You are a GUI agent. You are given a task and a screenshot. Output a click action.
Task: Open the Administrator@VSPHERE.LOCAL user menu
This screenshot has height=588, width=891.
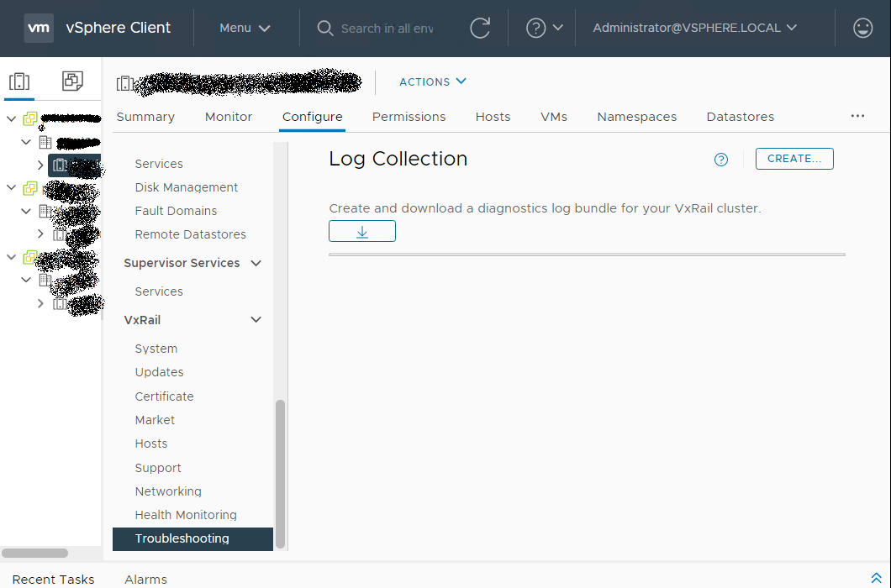coord(695,28)
